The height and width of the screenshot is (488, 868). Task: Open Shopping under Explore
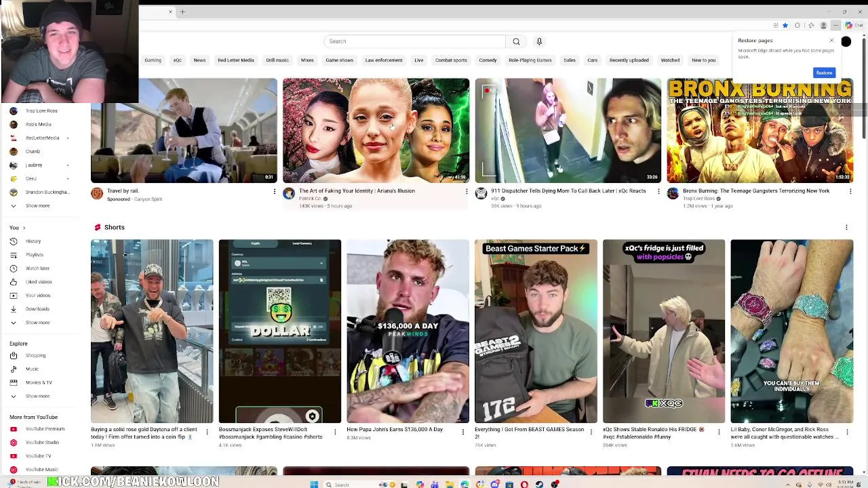(35, 355)
